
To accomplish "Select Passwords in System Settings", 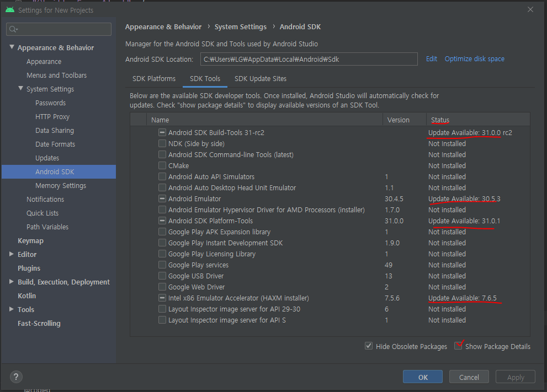I will click(x=51, y=103).
